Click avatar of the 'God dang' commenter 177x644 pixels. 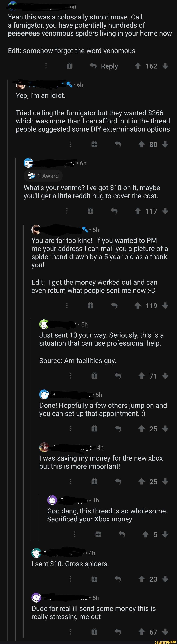coord(52,500)
